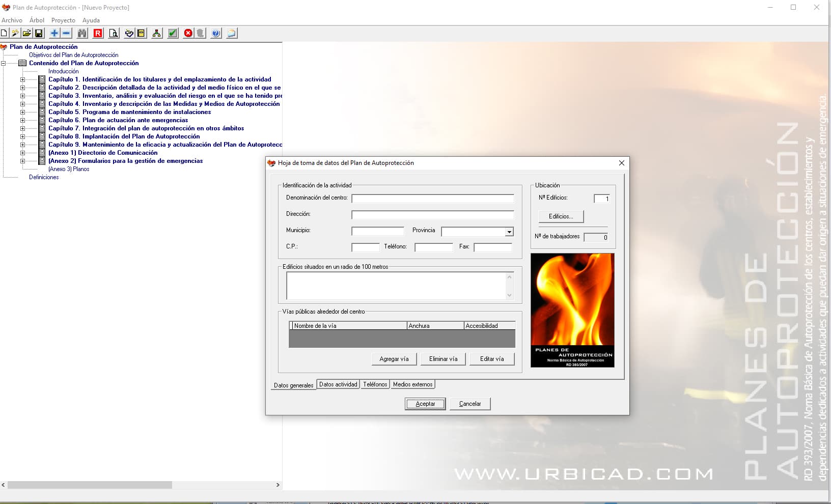
Task: Select Objetivos del Plan de Autoprotección item
Action: click(73, 55)
